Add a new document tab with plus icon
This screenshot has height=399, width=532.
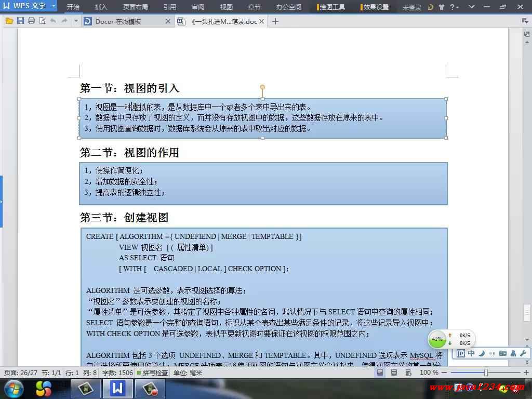coord(275,21)
